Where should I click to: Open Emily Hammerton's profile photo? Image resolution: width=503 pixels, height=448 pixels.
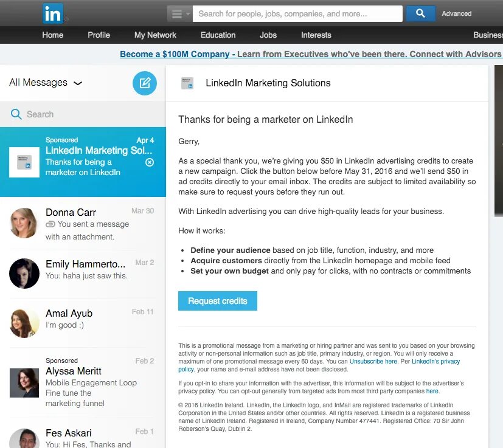pyautogui.click(x=24, y=274)
